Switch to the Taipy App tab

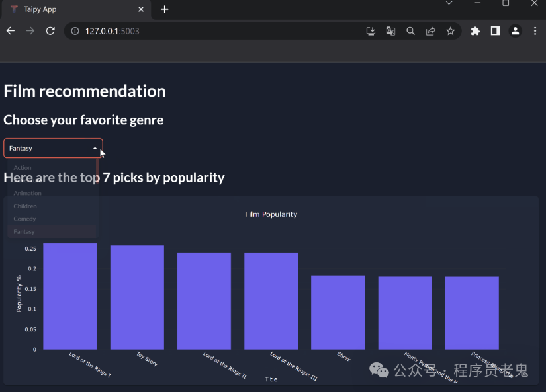click(75, 9)
